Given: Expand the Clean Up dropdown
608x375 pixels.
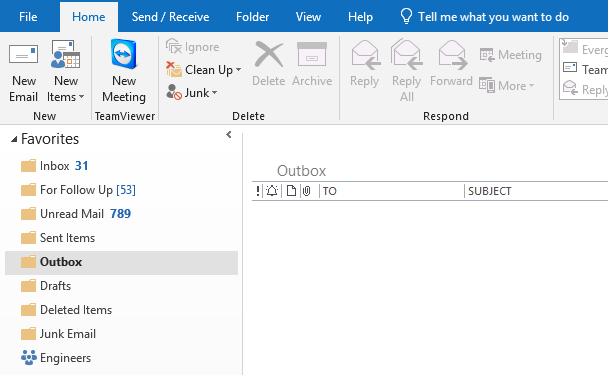Looking at the screenshot, I should 204,70.
